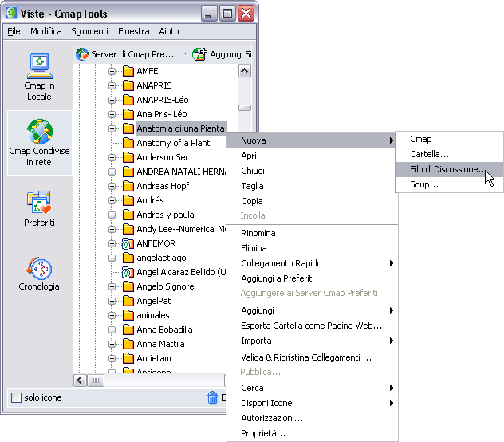Open the Cmap in Locale view icon
Screen dimensions: 504x442
[40, 66]
